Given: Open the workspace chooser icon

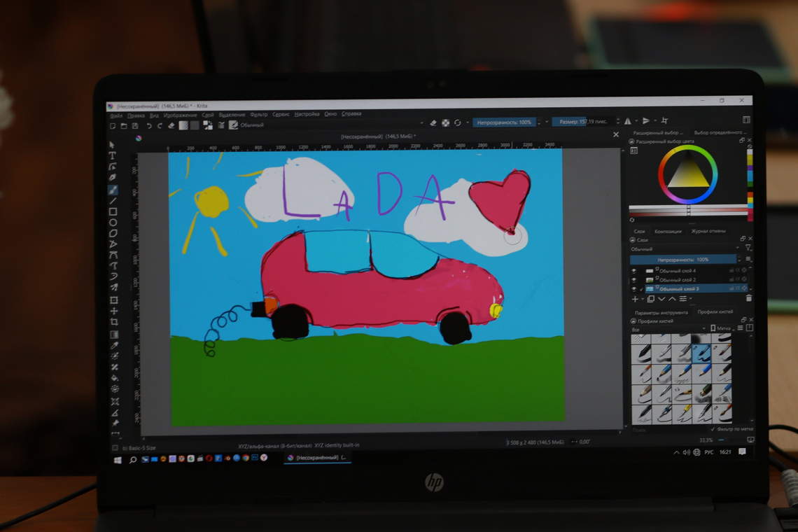Looking at the screenshot, I should (x=746, y=120).
